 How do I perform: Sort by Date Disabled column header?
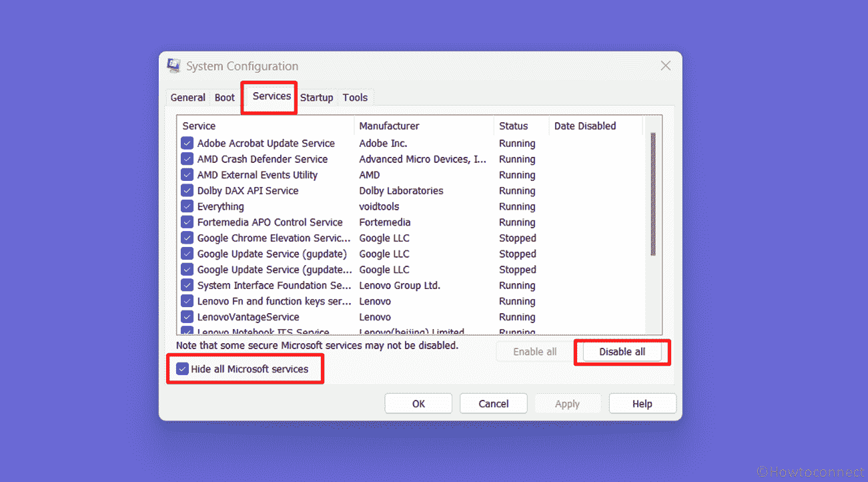coord(595,126)
